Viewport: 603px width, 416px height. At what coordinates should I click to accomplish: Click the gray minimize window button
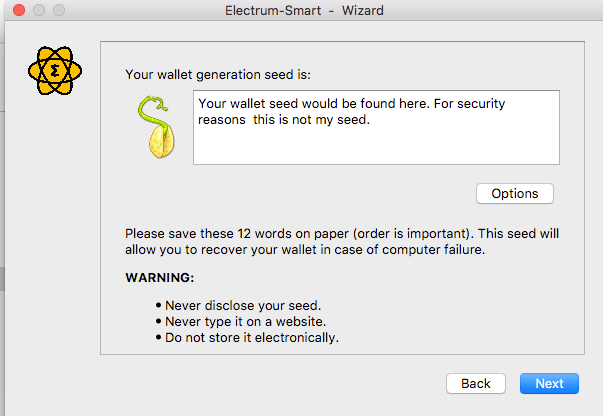click(x=37, y=10)
